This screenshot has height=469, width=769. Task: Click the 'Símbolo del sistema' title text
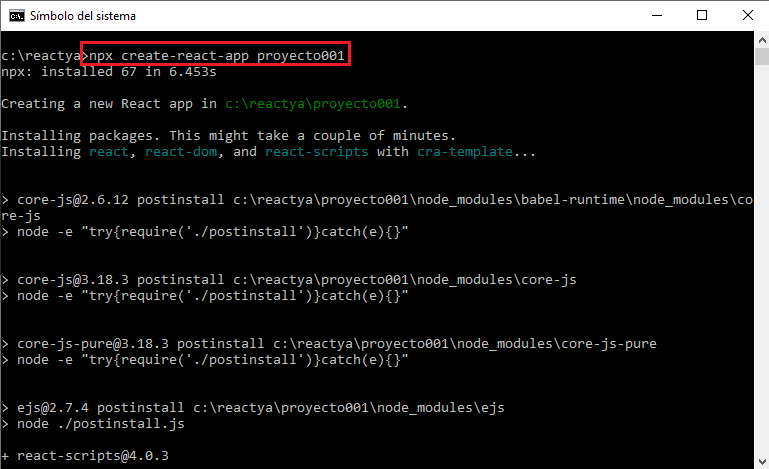click(83, 16)
